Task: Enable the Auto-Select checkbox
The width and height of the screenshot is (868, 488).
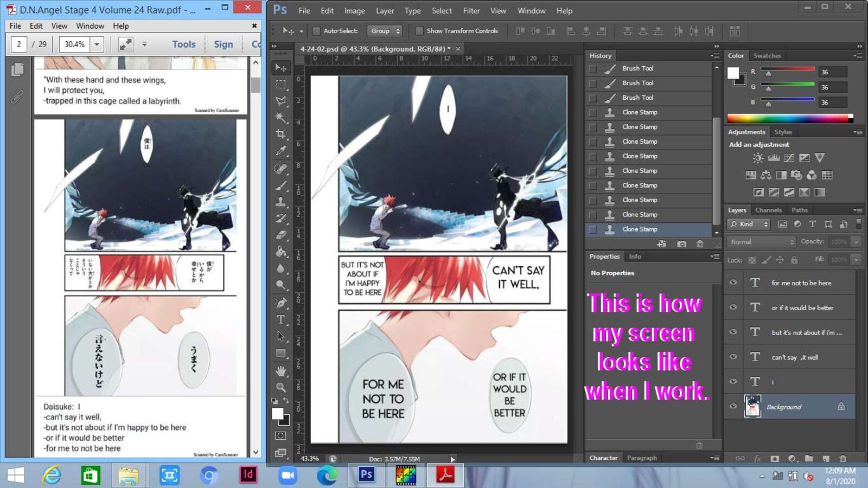Action: (316, 31)
